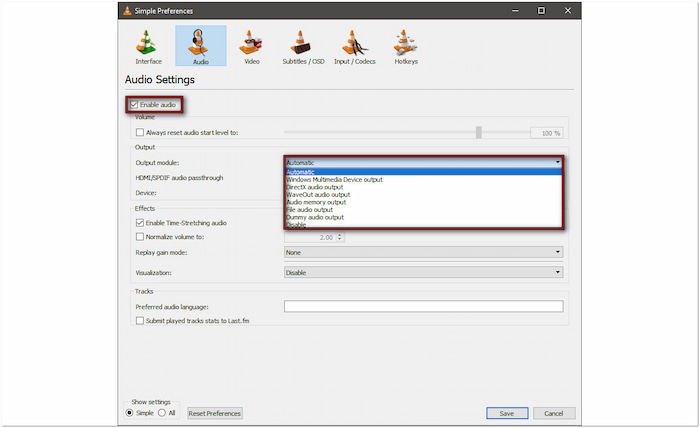The width and height of the screenshot is (700, 428).
Task: Click the 'Visualization:' label
Action: pyautogui.click(x=153, y=273)
